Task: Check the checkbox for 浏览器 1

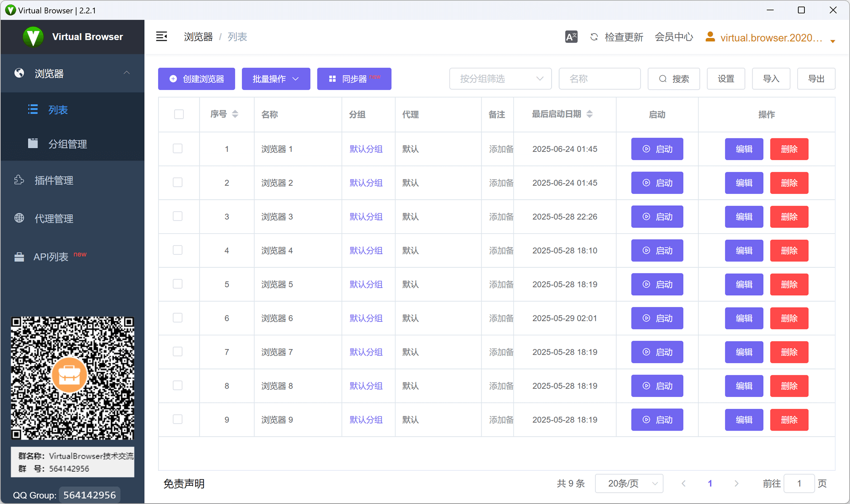Action: tap(178, 149)
